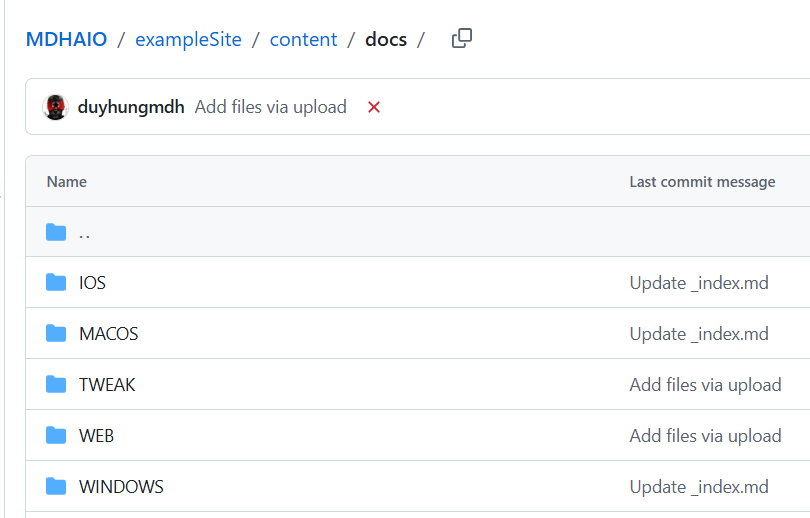Open exampleSite breadcrumb link

[x=189, y=39]
